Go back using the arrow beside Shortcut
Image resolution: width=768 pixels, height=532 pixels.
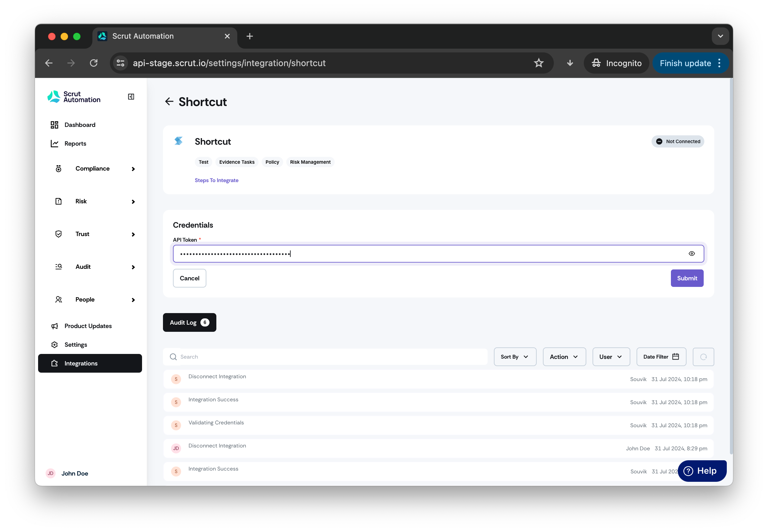click(169, 102)
